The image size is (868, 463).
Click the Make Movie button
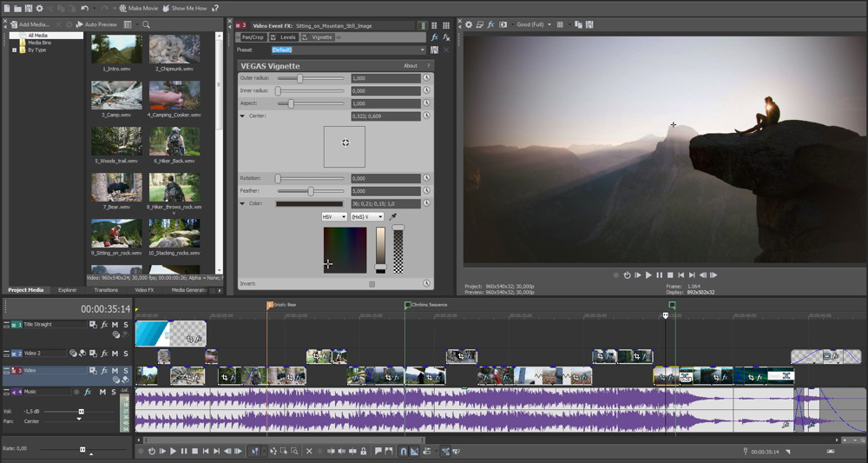pyautogui.click(x=139, y=8)
